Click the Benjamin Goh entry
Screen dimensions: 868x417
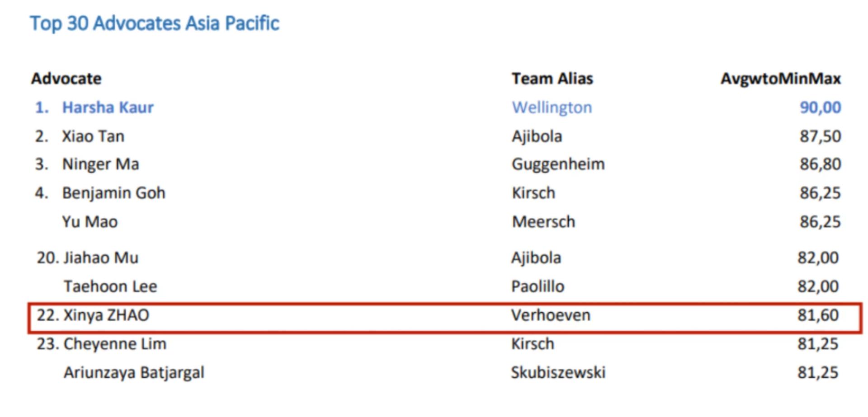point(113,193)
